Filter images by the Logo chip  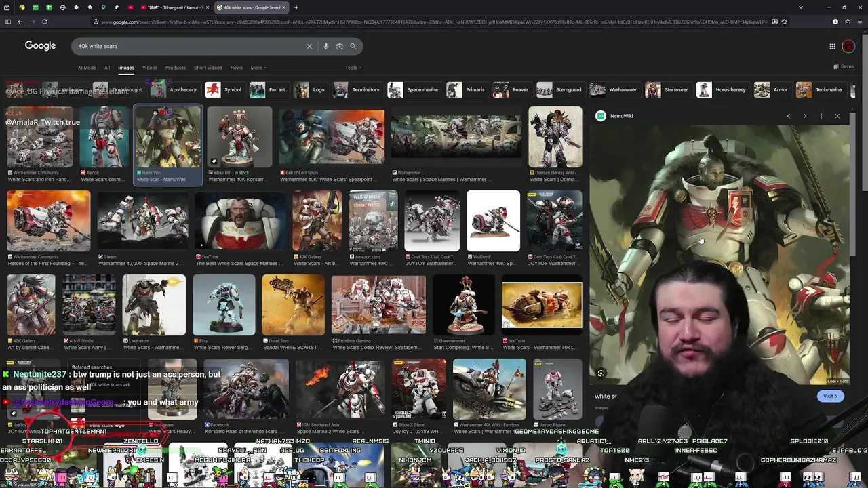coord(311,89)
